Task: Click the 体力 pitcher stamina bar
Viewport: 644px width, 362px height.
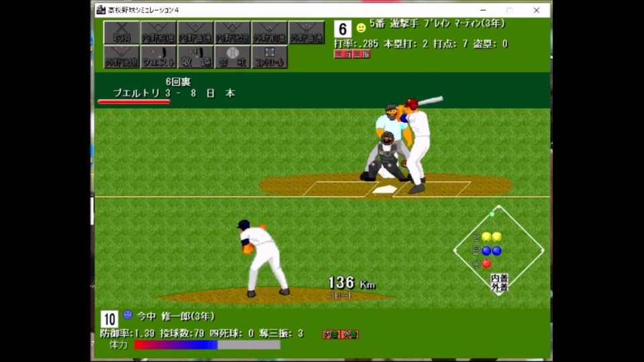Action: [x=207, y=345]
